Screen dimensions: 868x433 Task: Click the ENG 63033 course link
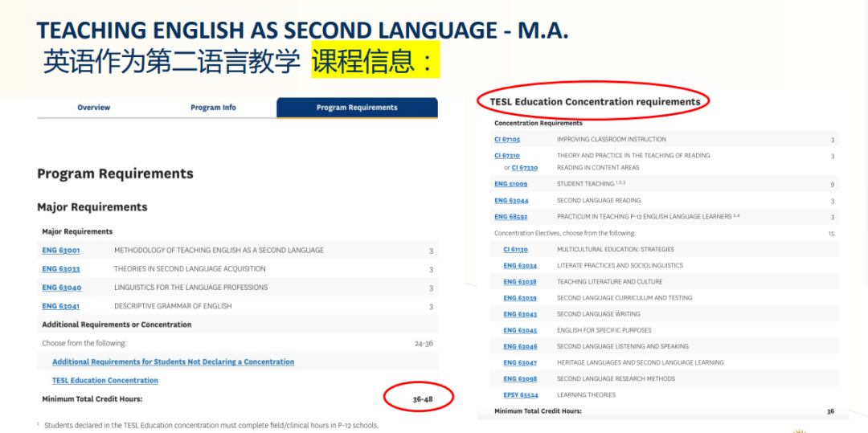[x=61, y=269]
